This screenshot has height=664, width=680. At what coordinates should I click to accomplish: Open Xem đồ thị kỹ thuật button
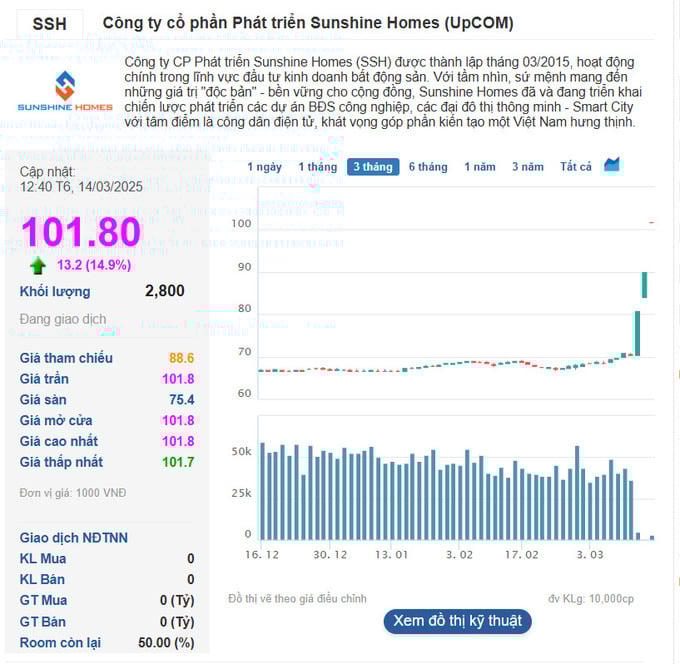pos(457,620)
